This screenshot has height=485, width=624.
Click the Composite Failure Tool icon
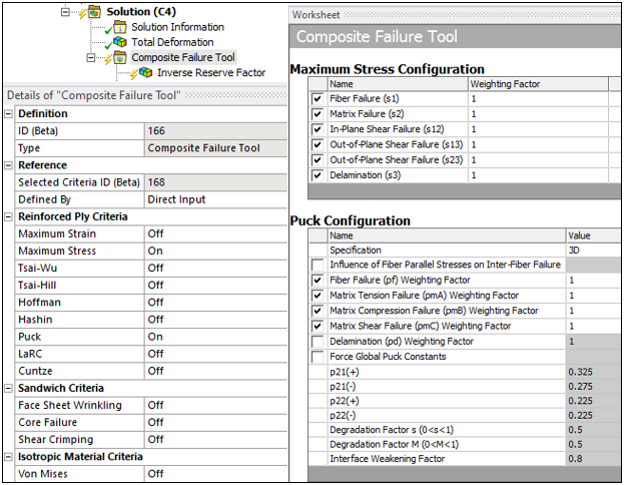pos(119,57)
